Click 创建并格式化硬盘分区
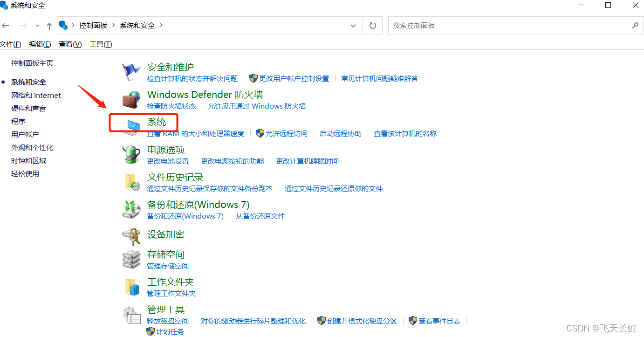Image resolution: width=644 pixels, height=337 pixels. pyautogui.click(x=362, y=321)
